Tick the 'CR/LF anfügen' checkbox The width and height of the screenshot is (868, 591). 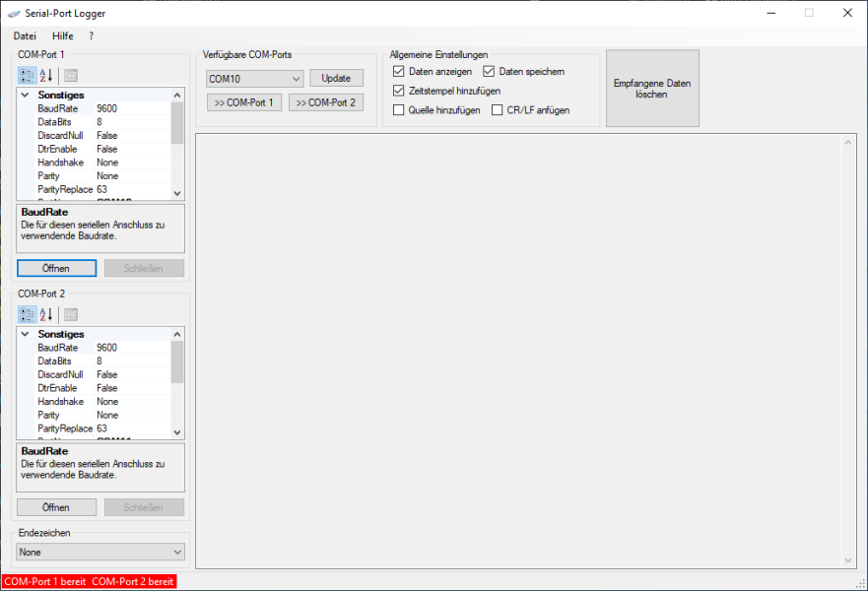tap(497, 110)
